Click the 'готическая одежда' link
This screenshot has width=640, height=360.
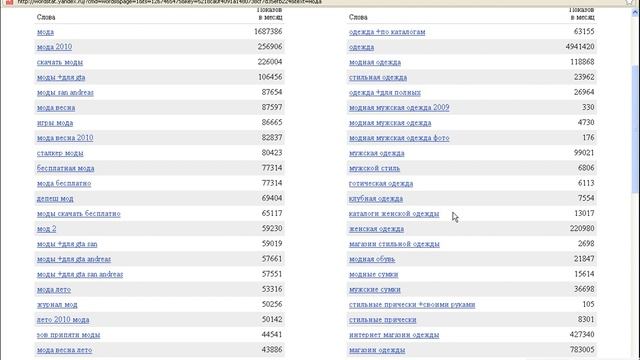tap(381, 183)
